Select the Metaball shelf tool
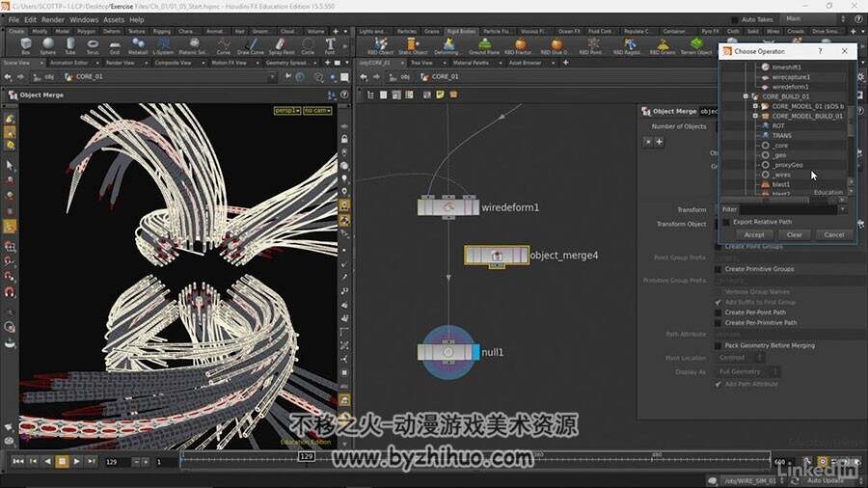The image size is (868, 488). coord(138,46)
